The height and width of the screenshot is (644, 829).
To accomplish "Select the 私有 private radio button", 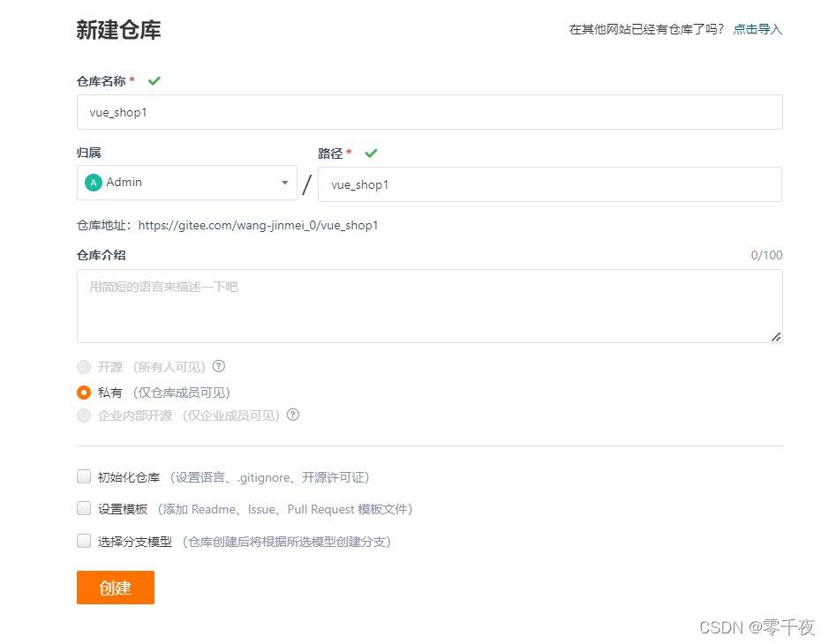I will 84,393.
